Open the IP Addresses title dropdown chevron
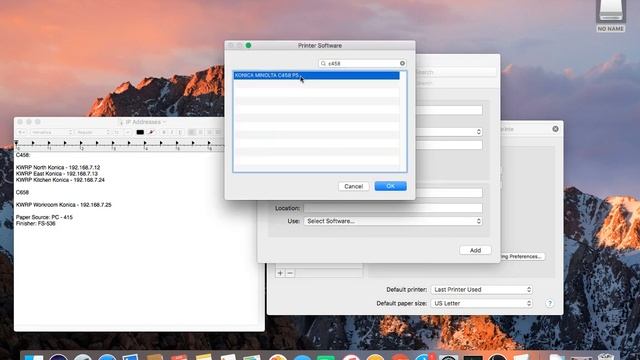 pyautogui.click(x=164, y=122)
